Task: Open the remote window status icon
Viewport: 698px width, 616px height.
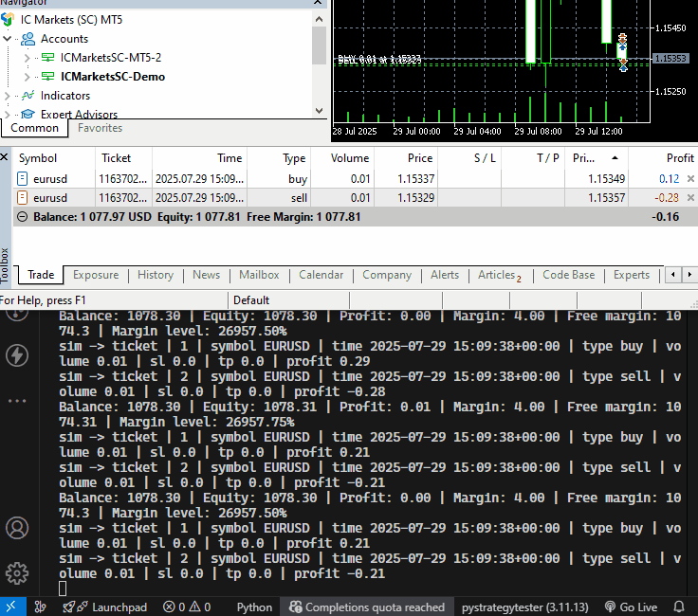Action: pos(10,607)
